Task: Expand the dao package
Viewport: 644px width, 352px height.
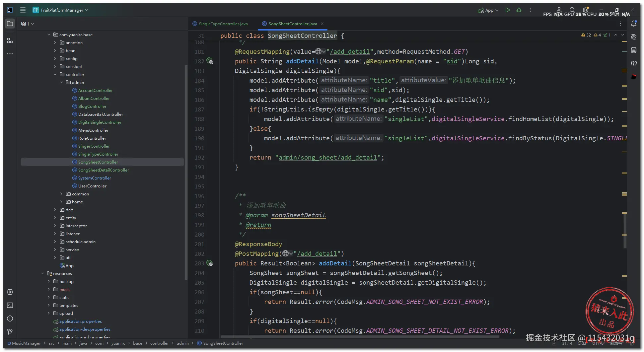Action: tap(55, 210)
